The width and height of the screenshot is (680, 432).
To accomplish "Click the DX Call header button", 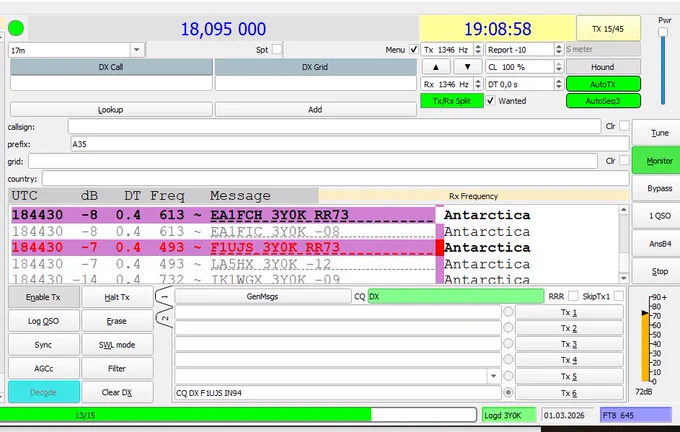I will [111, 67].
